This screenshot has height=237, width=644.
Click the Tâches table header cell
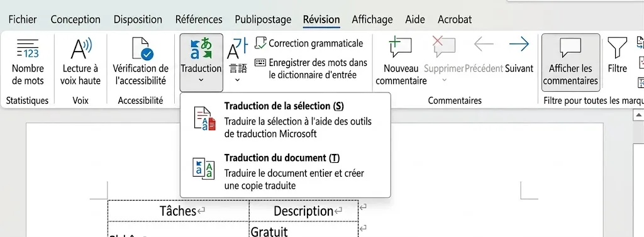(178, 211)
